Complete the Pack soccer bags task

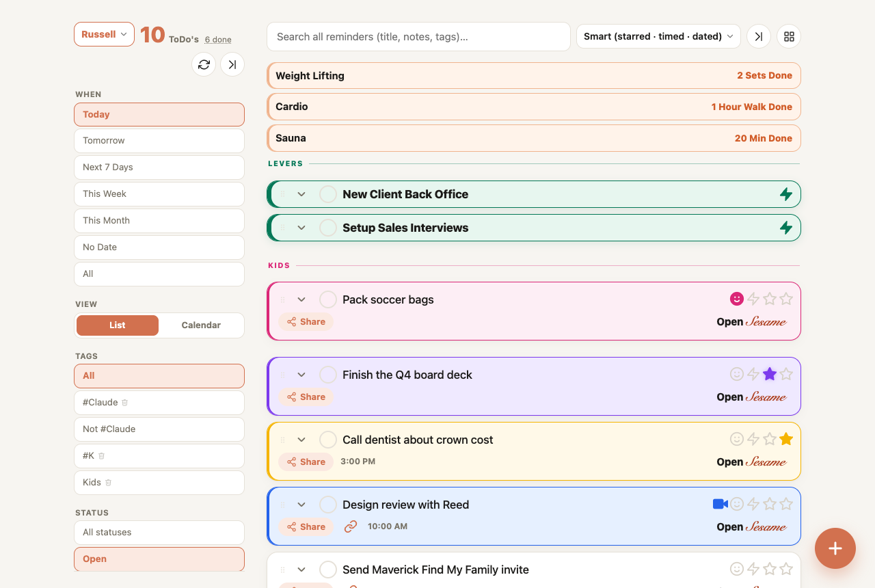328,299
